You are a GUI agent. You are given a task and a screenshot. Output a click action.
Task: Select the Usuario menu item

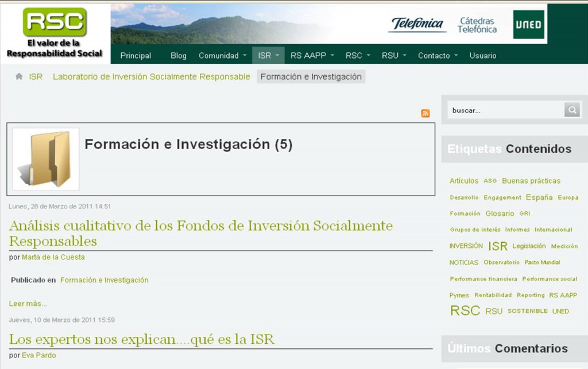482,56
